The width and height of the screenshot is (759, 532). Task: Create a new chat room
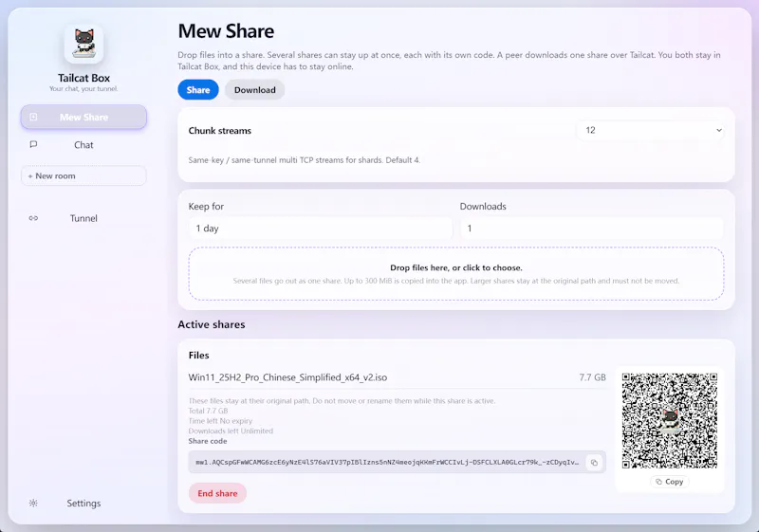(83, 176)
